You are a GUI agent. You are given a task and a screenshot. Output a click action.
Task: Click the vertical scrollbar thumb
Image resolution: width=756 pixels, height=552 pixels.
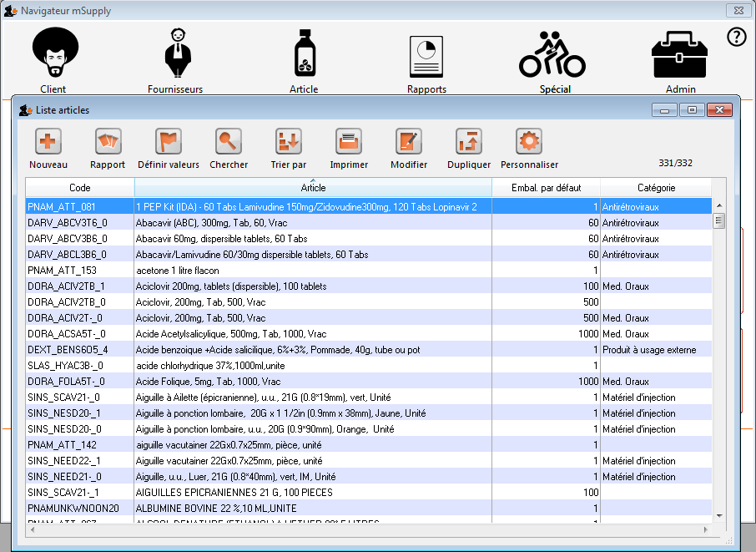tap(719, 221)
